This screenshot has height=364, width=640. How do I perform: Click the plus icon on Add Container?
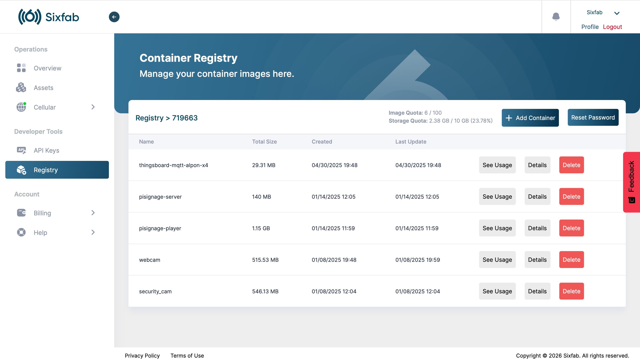click(x=509, y=118)
